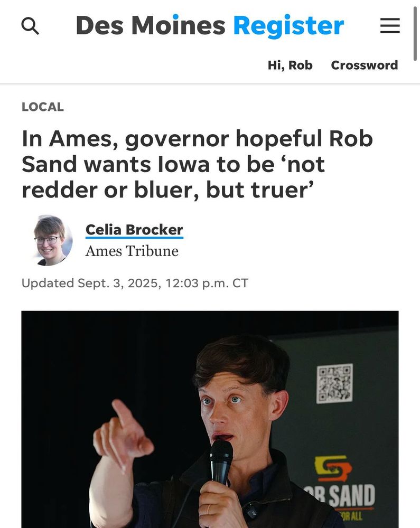Click the blue 'Register' masthead word
Viewport: 420px width, 528px height.
pyautogui.click(x=288, y=26)
